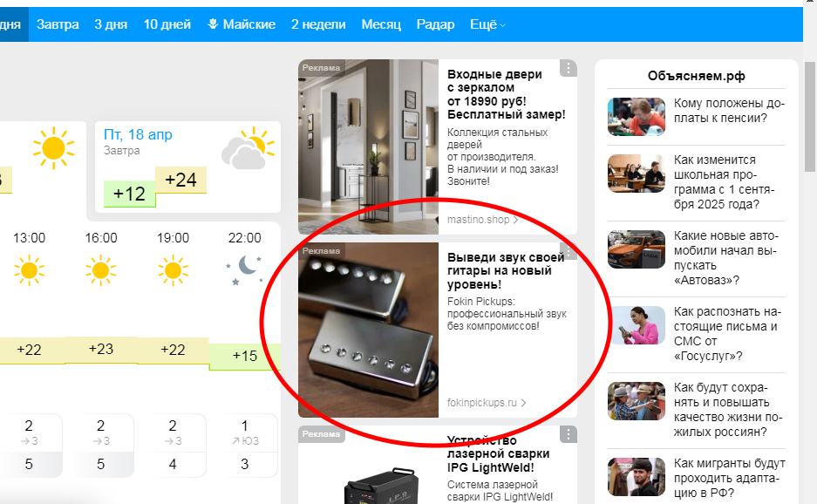Viewport: 817px width, 504px height.
Task: Click the wind direction arrow at 22:00
Action: pyautogui.click(x=235, y=441)
